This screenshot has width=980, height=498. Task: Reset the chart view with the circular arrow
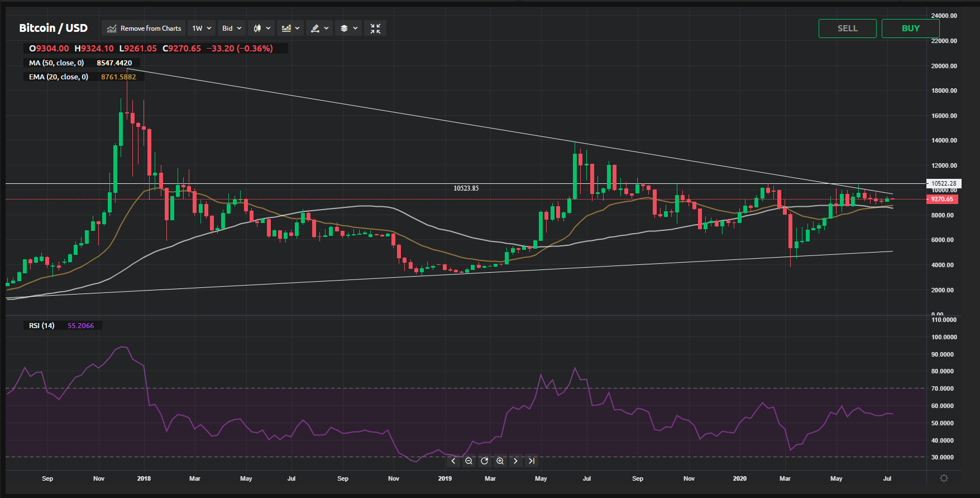coord(484,461)
